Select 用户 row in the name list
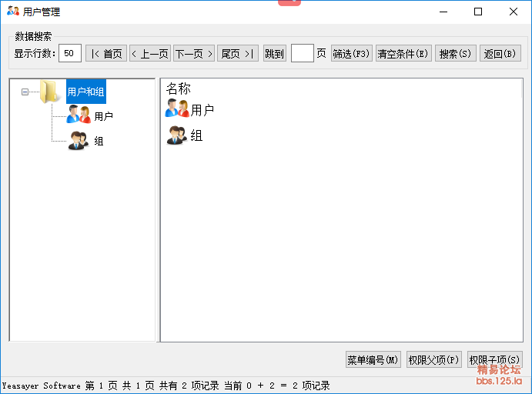 click(x=202, y=110)
